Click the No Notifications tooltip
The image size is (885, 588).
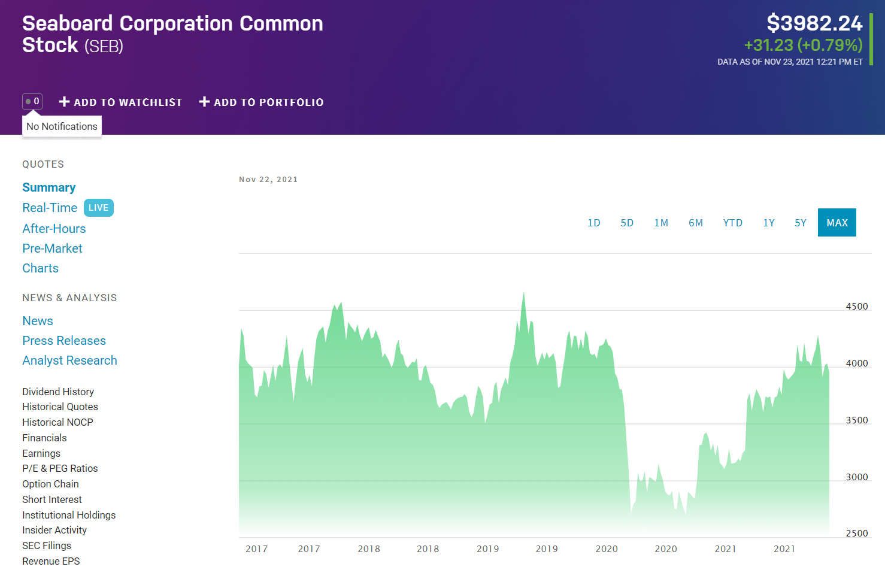[x=62, y=126]
